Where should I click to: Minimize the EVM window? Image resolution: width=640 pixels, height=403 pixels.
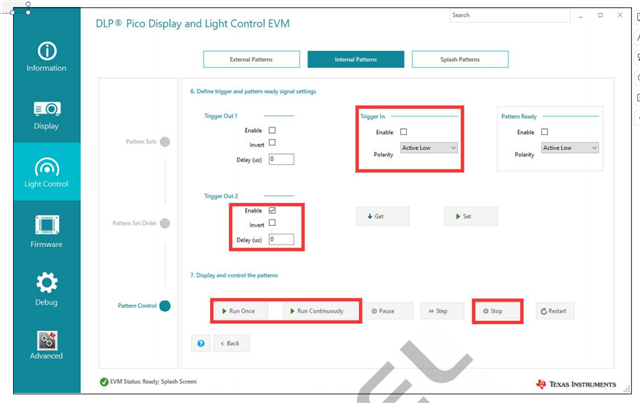pos(580,16)
